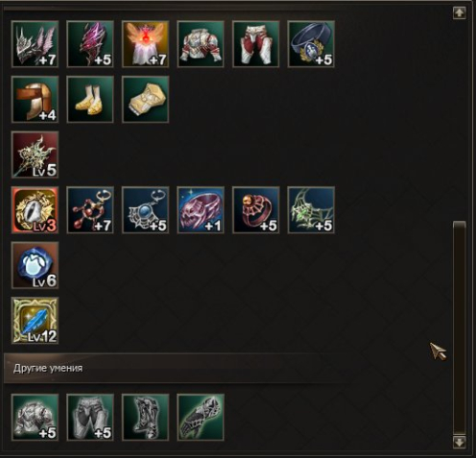
Task: Click the scroll up arrow button
Action: coord(460,13)
